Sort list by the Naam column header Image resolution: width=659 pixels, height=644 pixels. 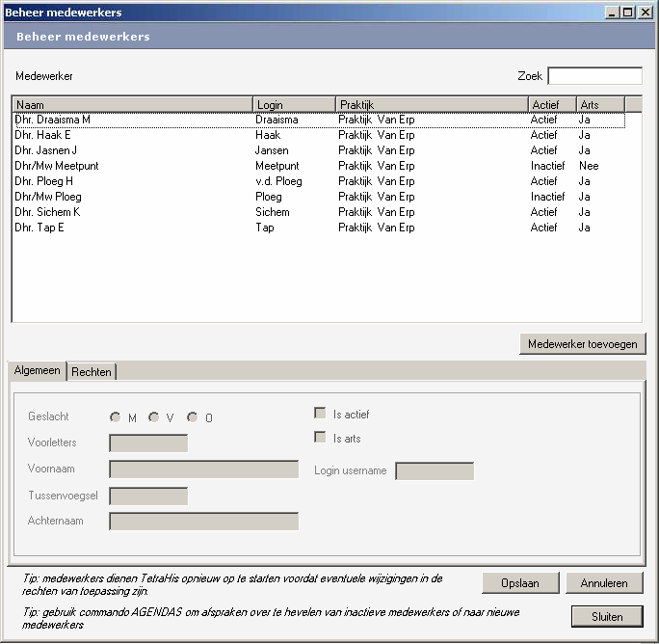click(x=132, y=104)
